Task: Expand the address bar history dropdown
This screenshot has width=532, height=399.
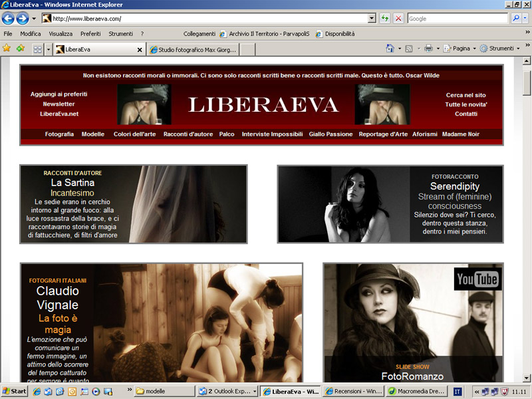Action: (x=372, y=19)
